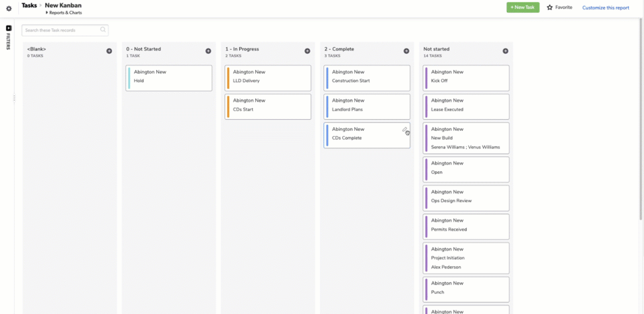Click the green New Task button
The width and height of the screenshot is (644, 314).
point(523,7)
